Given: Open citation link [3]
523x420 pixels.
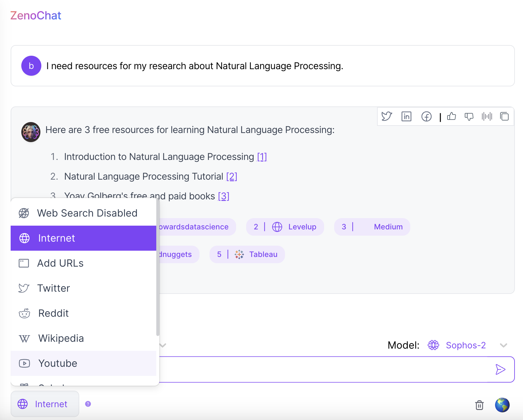Looking at the screenshot, I should 224,196.
